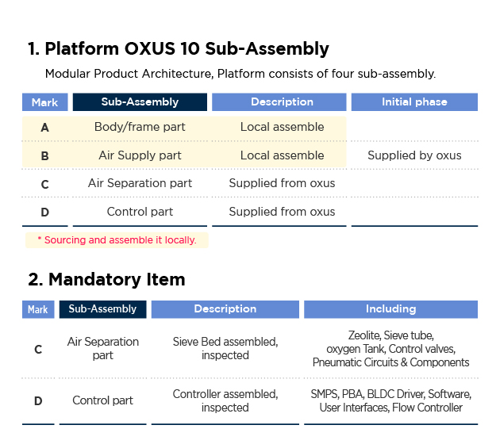The height and width of the screenshot is (448, 500).
Task: Click the "Description" header in the Mandatory Item table
Action: coord(225,309)
